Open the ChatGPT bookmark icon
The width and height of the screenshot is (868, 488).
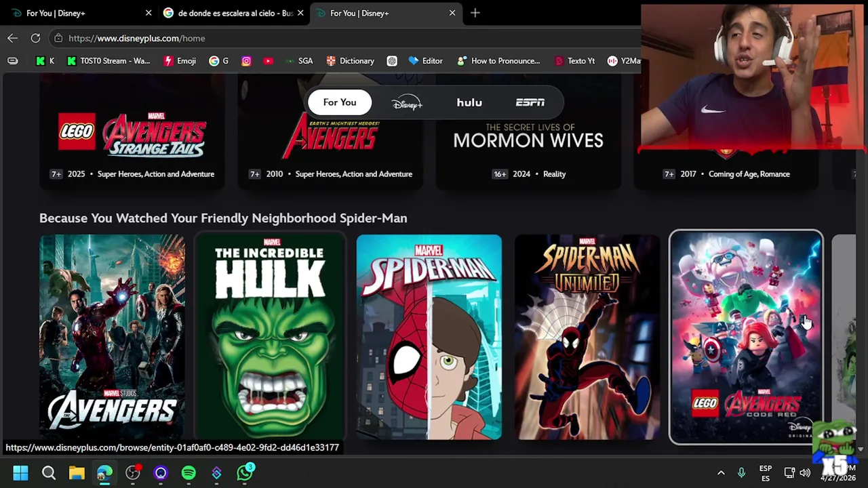click(392, 61)
